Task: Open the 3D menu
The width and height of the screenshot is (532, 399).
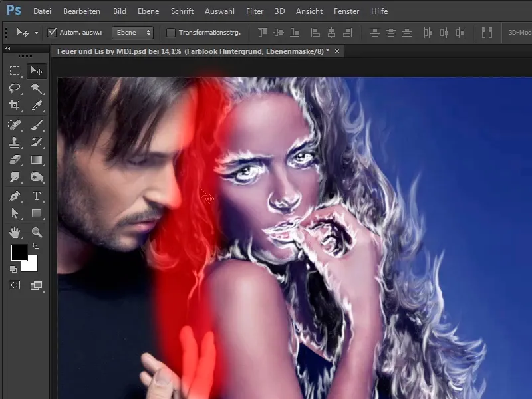Action: point(279,11)
